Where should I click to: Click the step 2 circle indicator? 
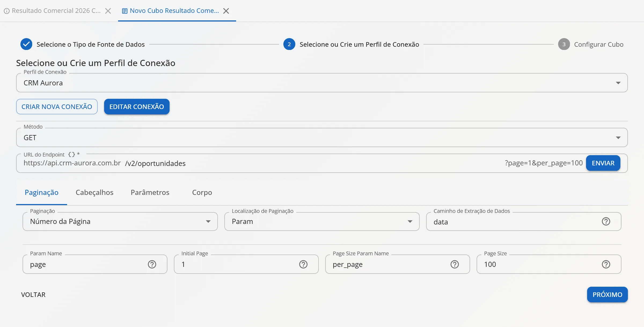289,44
